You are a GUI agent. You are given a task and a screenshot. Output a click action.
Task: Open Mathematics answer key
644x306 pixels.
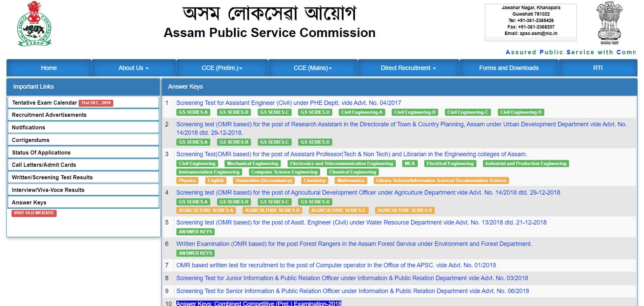351,180
